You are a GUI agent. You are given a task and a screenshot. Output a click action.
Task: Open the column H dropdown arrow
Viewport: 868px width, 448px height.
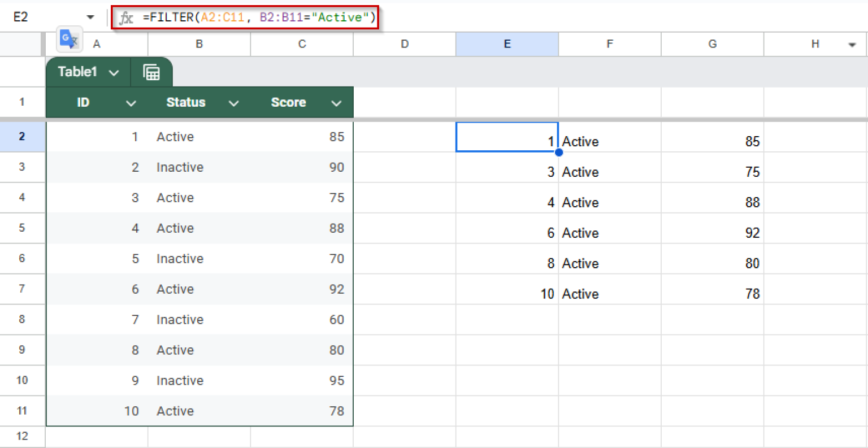tap(853, 44)
